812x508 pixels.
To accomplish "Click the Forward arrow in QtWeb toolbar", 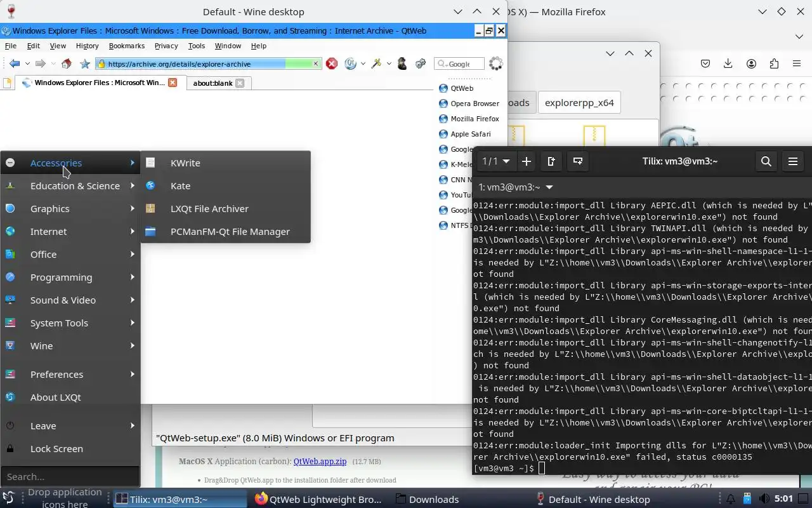I will (x=40, y=63).
